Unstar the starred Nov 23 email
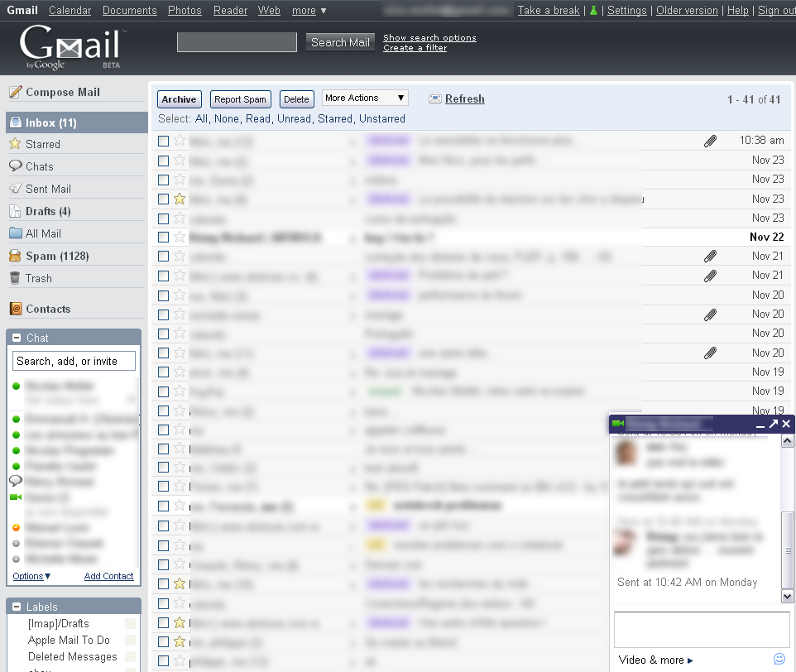The image size is (796, 672). click(180, 199)
